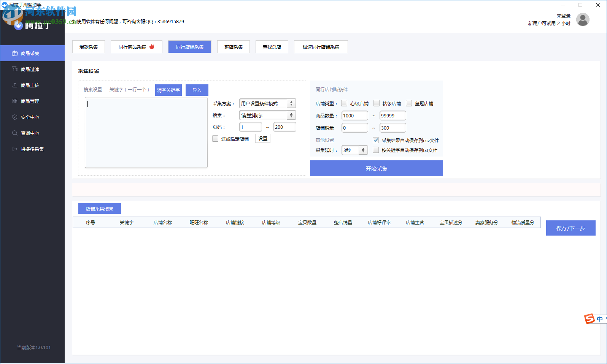Click the 商品采集 sidebar icon
This screenshot has width=607, height=364.
pos(15,53)
